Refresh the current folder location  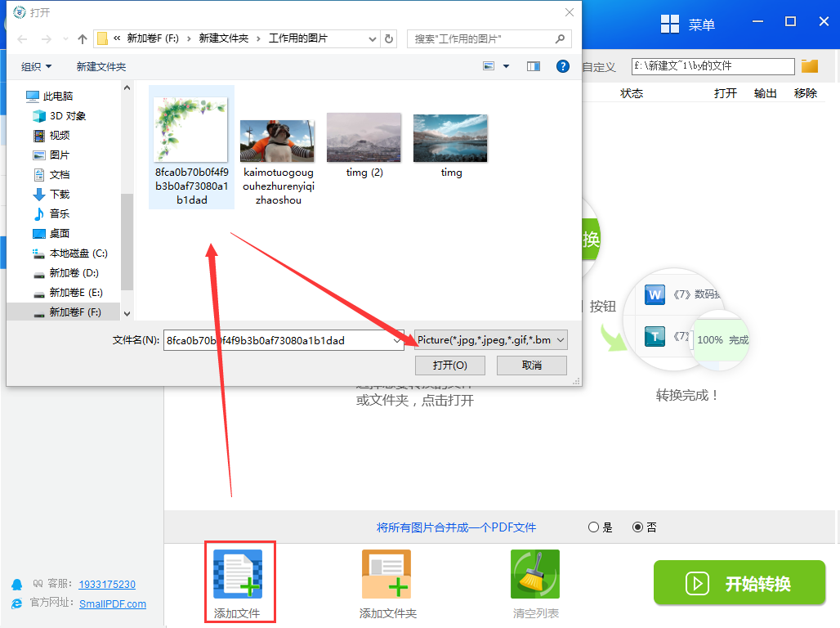[x=390, y=38]
